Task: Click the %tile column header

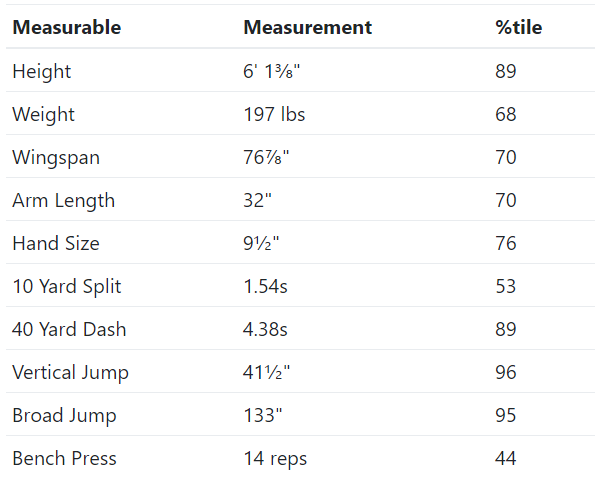Action: pyautogui.click(x=519, y=28)
